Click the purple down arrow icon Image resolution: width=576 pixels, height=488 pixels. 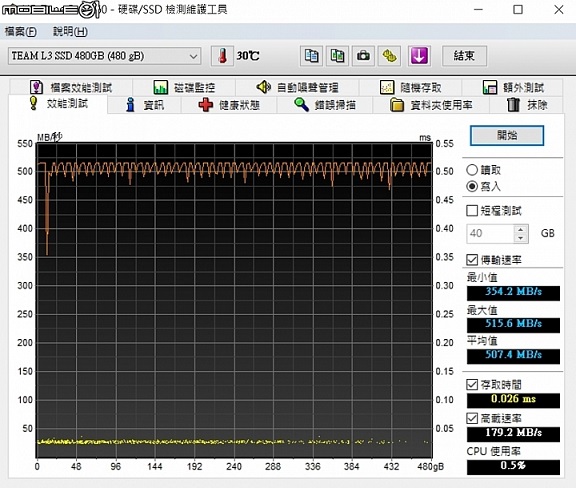pyautogui.click(x=419, y=56)
